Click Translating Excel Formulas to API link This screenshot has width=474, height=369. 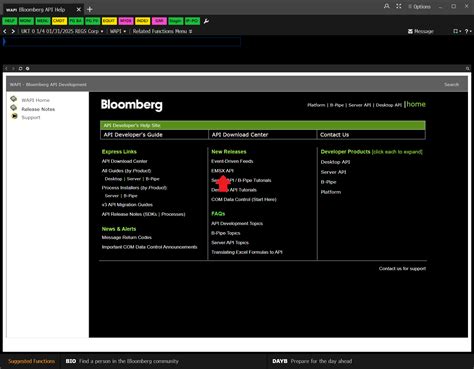point(247,252)
